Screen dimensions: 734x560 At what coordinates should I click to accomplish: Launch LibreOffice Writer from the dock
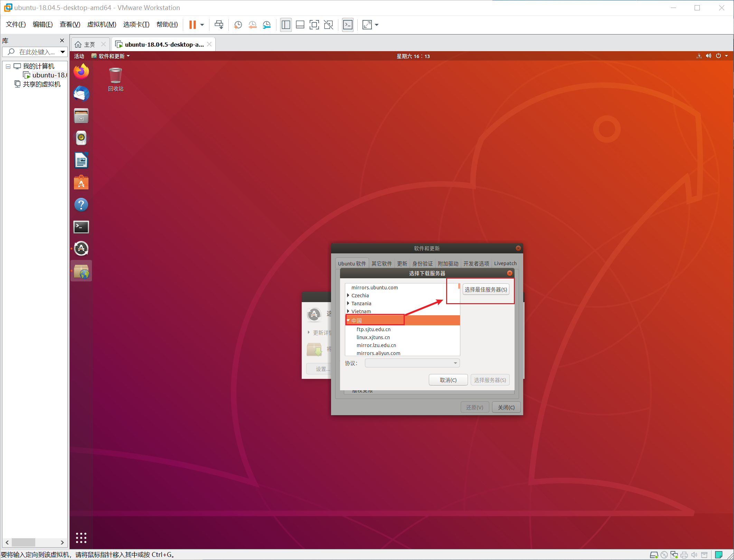(81, 160)
